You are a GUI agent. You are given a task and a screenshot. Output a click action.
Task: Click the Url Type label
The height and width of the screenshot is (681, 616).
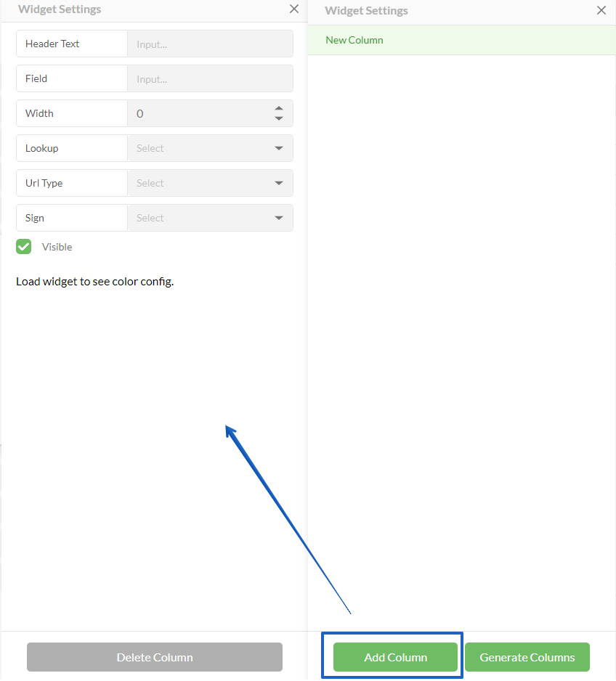[x=44, y=183]
